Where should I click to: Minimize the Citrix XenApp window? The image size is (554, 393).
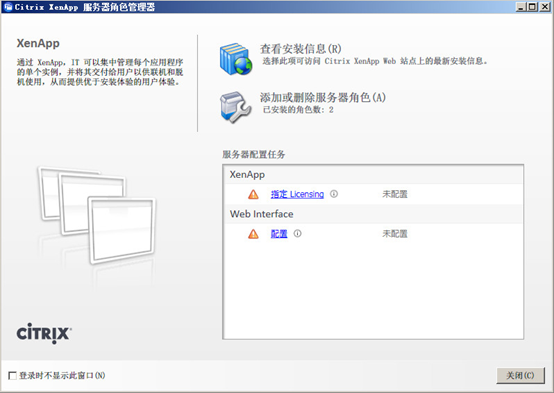coord(520,7)
